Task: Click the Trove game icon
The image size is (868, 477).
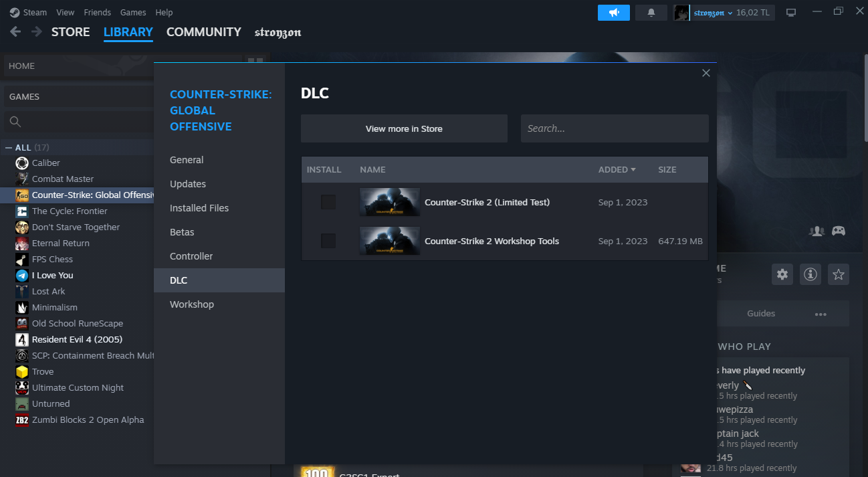Action: point(22,371)
